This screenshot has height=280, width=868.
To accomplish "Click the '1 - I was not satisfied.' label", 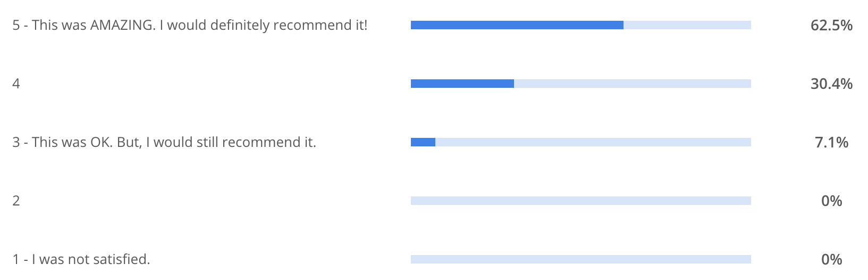I will tap(81, 259).
